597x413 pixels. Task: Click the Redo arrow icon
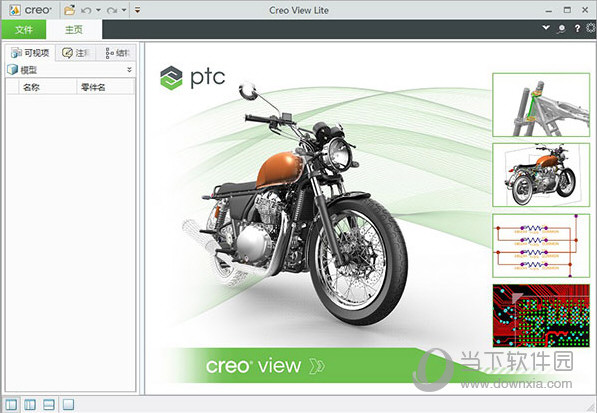click(x=112, y=10)
